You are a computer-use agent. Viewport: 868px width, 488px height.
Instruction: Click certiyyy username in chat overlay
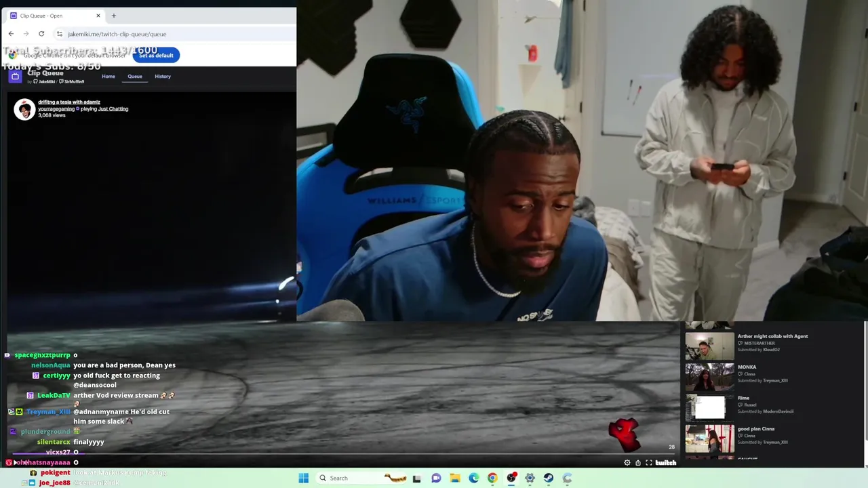pyautogui.click(x=56, y=375)
